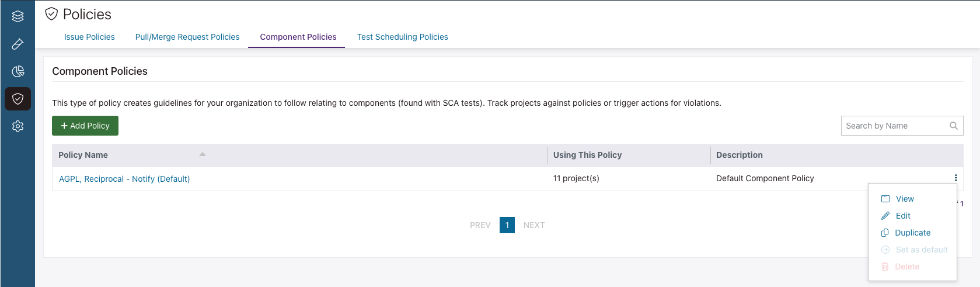Go to the Test Scheduling Policies tab
The image size is (980, 287).
coord(402,37)
